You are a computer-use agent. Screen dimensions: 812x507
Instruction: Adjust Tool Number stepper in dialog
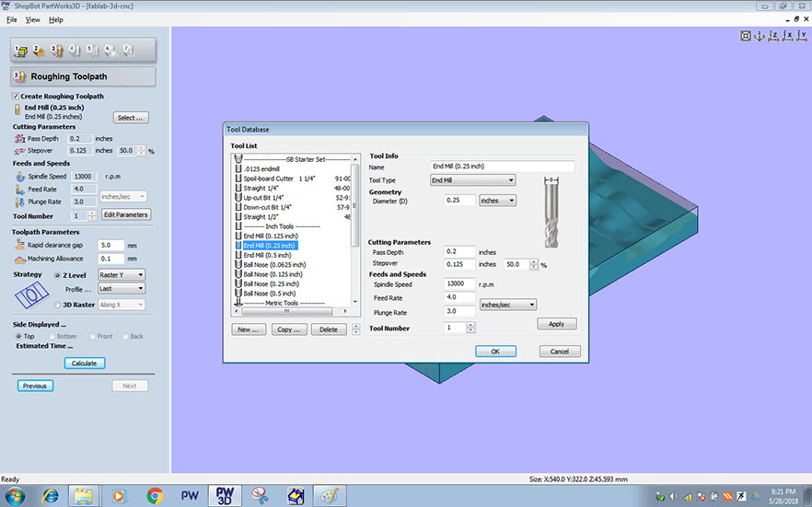pos(470,328)
